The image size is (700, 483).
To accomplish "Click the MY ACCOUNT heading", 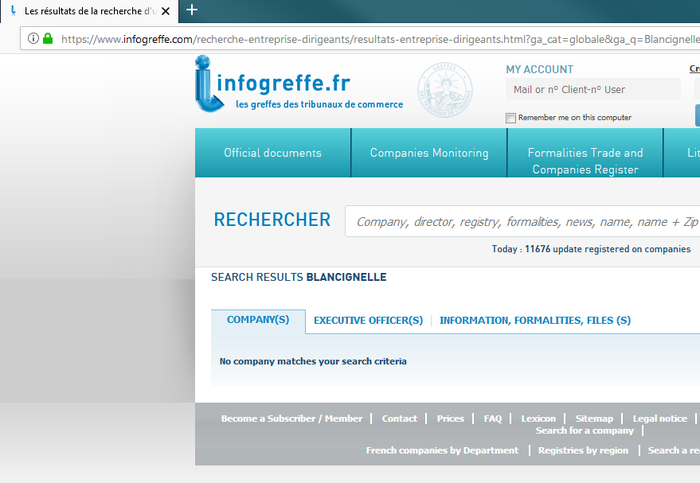I will [x=539, y=69].
